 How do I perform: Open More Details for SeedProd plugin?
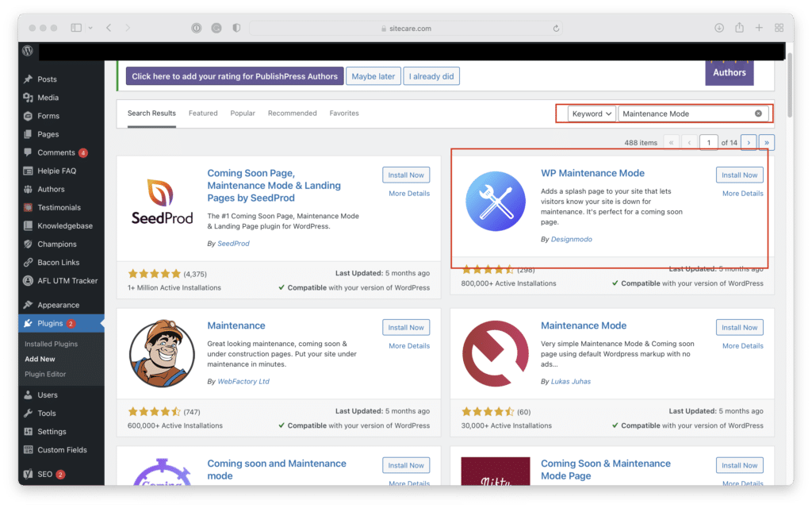[409, 194]
